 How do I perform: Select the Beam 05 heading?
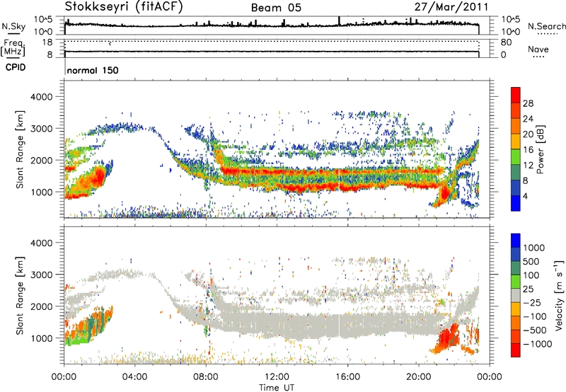click(276, 8)
